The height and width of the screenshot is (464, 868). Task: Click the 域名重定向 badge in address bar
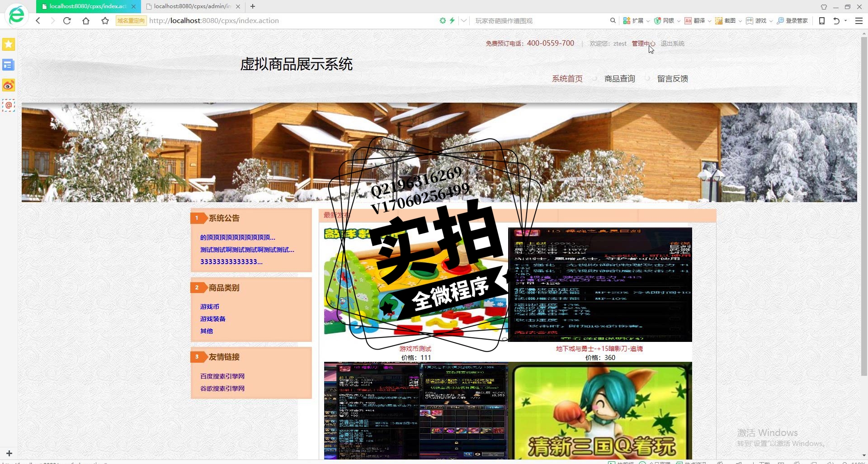[131, 21]
